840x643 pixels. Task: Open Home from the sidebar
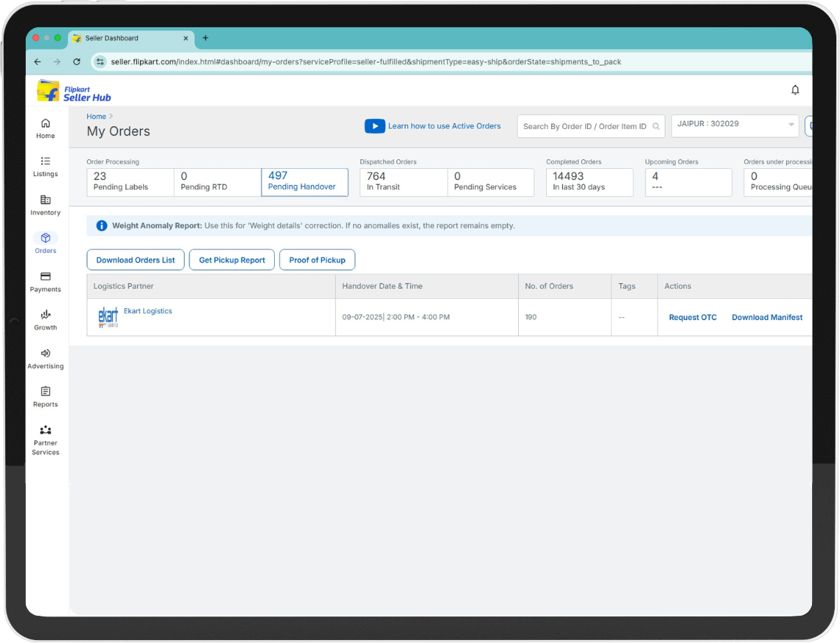point(46,128)
